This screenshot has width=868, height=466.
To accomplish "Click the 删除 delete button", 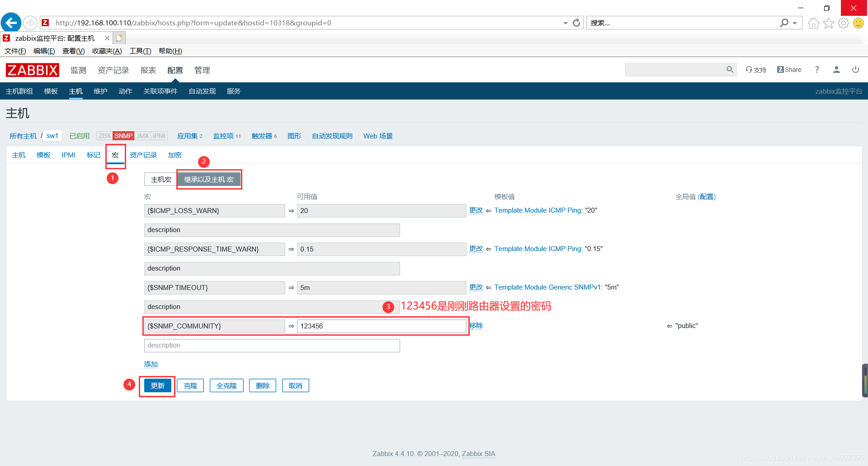I will coord(262,386).
